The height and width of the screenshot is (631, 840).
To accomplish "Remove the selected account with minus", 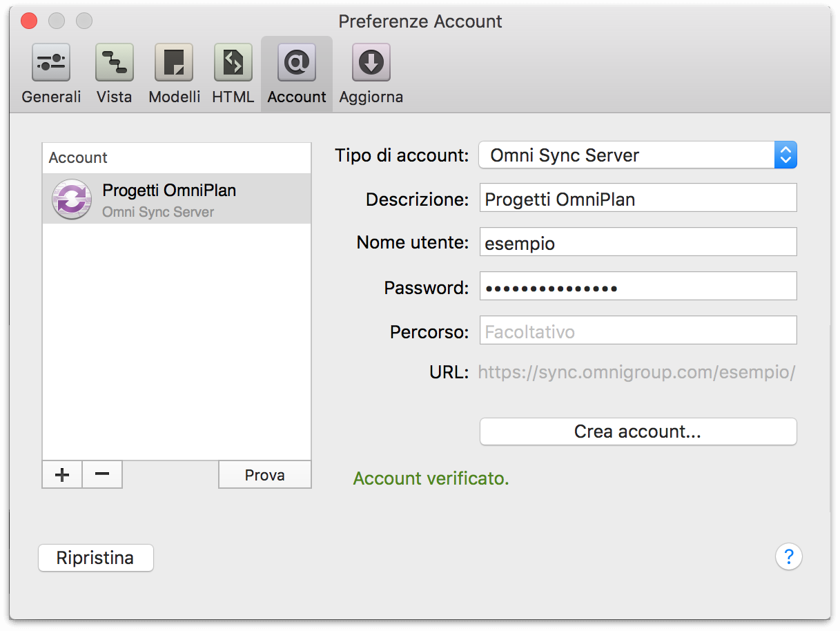I will [101, 474].
